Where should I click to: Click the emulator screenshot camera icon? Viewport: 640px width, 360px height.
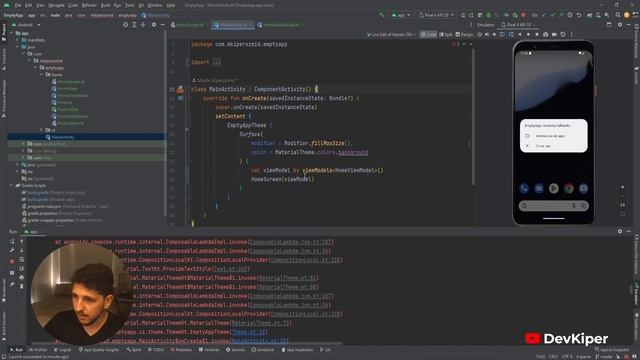[x=545, y=35]
